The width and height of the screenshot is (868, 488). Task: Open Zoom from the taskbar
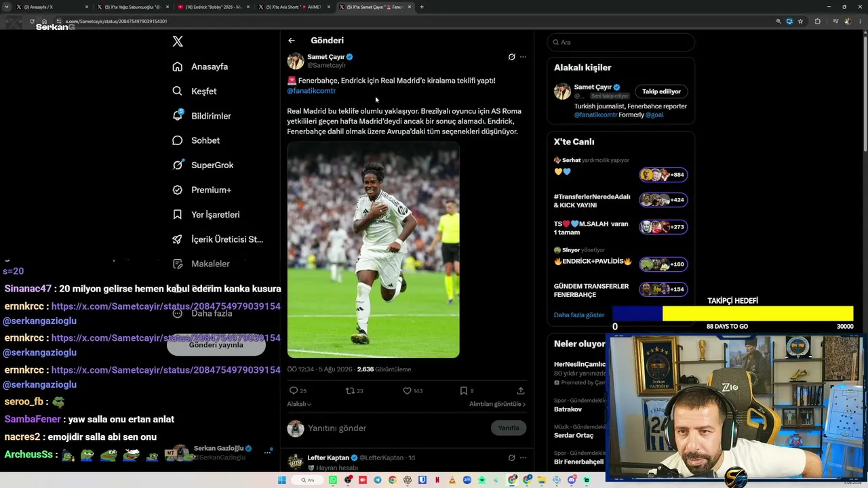click(x=467, y=480)
